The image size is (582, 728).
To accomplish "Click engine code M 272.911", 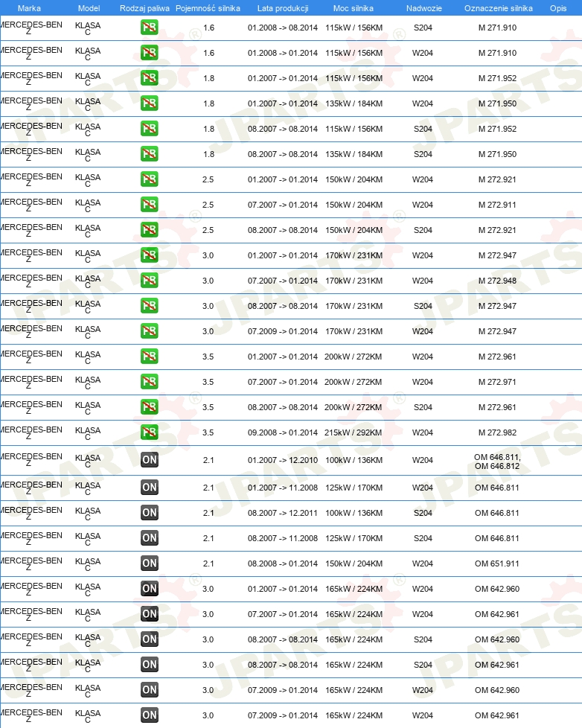I will pos(498,205).
